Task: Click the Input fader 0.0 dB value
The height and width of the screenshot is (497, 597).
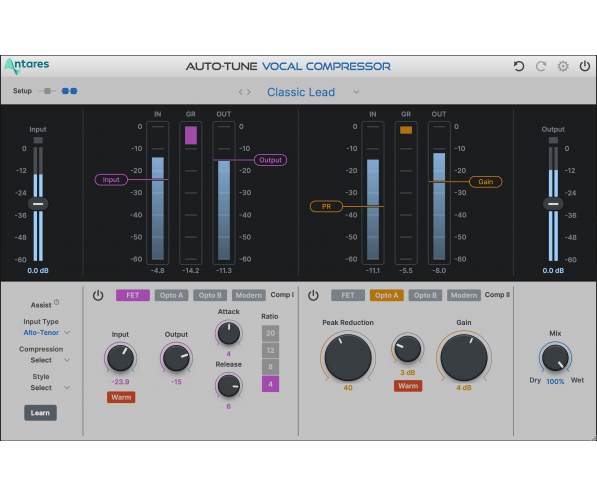Action: coord(38,271)
